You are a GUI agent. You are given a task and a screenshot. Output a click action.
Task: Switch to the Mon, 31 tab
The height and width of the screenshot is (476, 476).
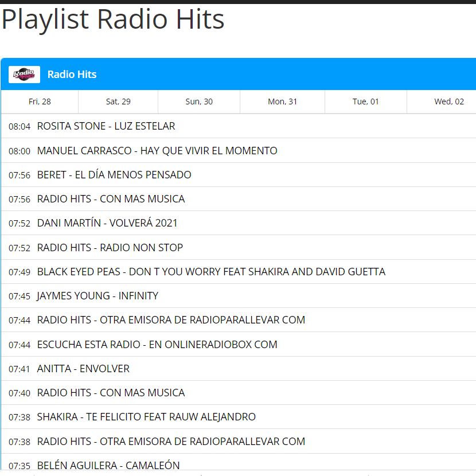pos(282,102)
